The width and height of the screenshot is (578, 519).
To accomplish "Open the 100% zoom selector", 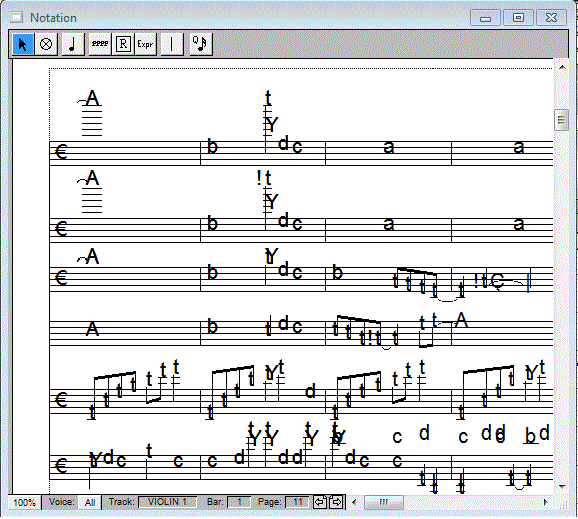I will 24,502.
